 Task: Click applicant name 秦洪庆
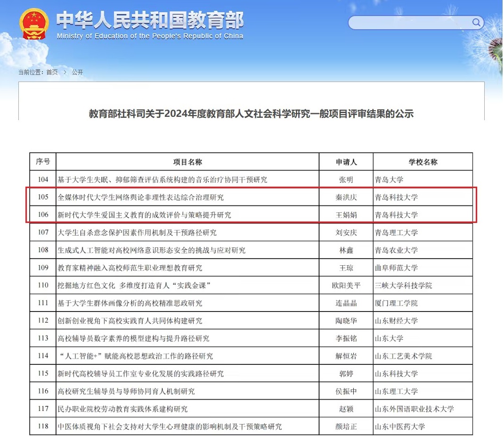(346, 197)
